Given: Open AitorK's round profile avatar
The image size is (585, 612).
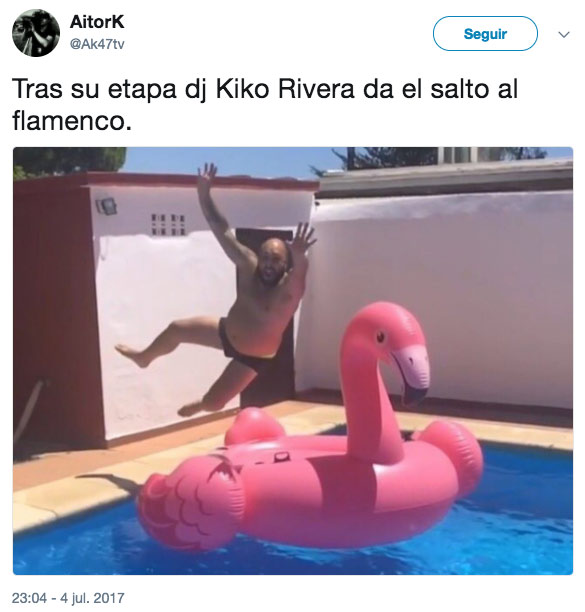Looking at the screenshot, I should click(36, 33).
